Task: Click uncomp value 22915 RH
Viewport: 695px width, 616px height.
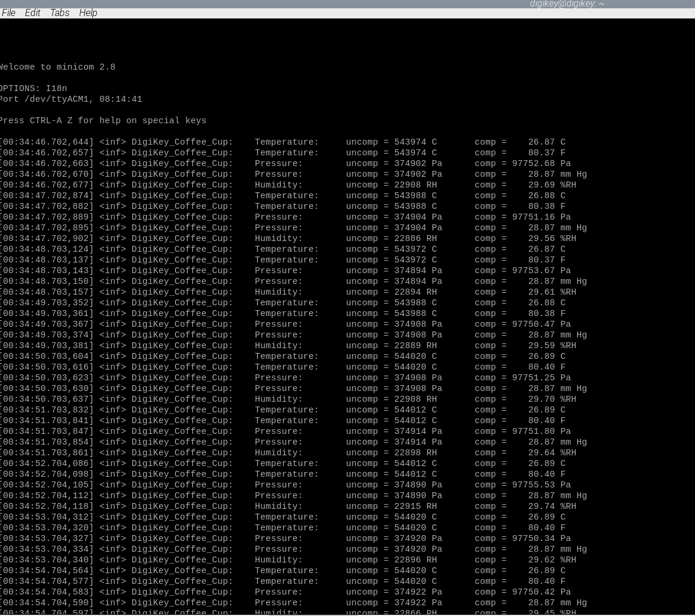Action: (415, 506)
